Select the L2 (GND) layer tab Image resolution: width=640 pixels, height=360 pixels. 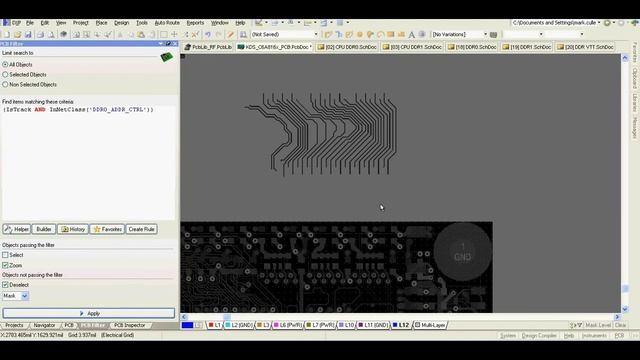239,325
